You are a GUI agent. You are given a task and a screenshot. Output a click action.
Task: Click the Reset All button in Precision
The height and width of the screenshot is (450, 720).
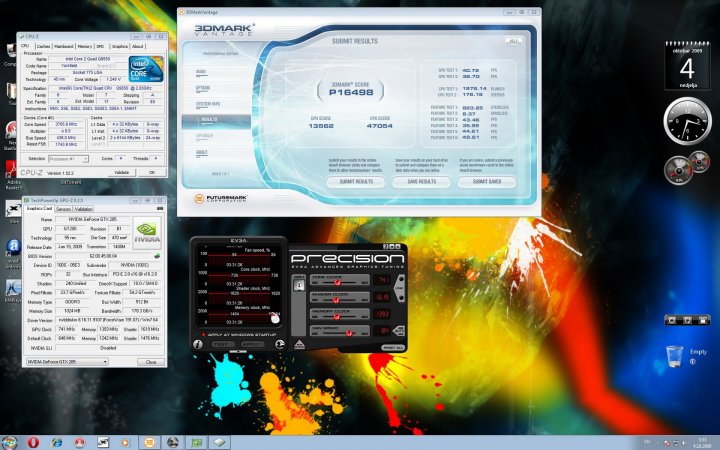[393, 348]
